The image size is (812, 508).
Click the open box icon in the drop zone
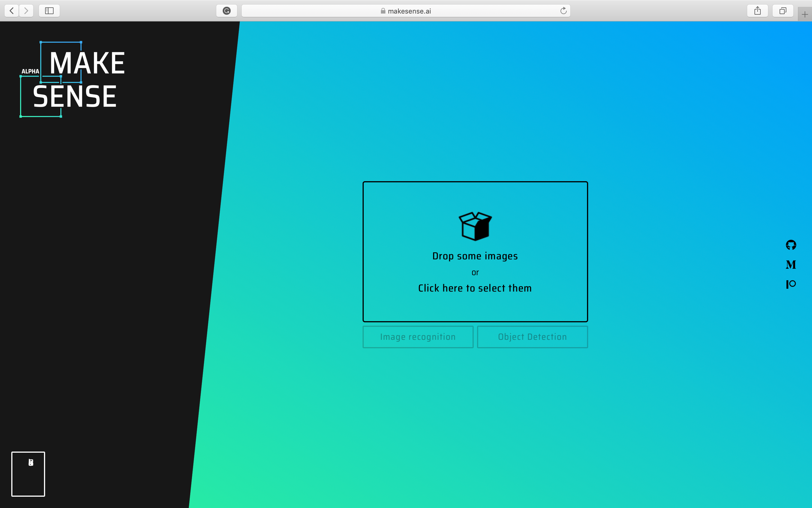(x=475, y=226)
